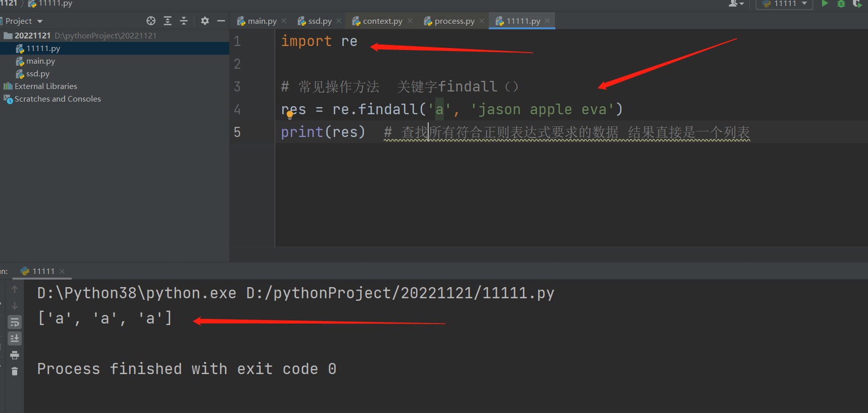Start debugging with the bug icon
Screen dimensions: 868x413
841,4
